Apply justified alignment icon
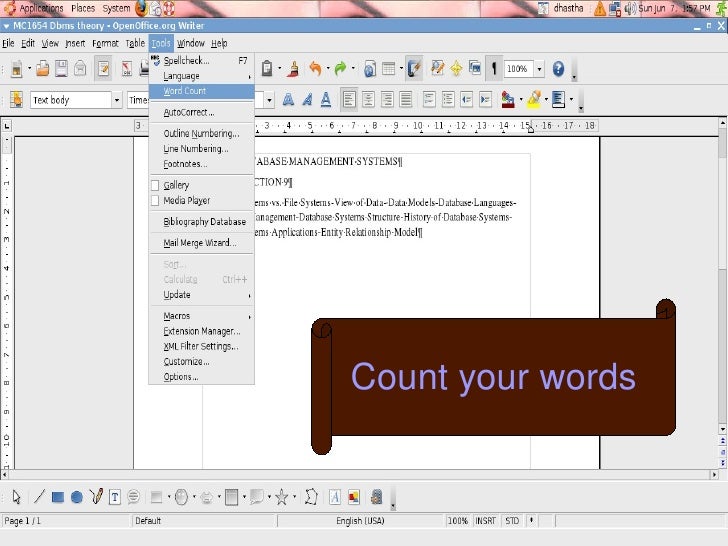The width and height of the screenshot is (728, 546). click(x=404, y=100)
